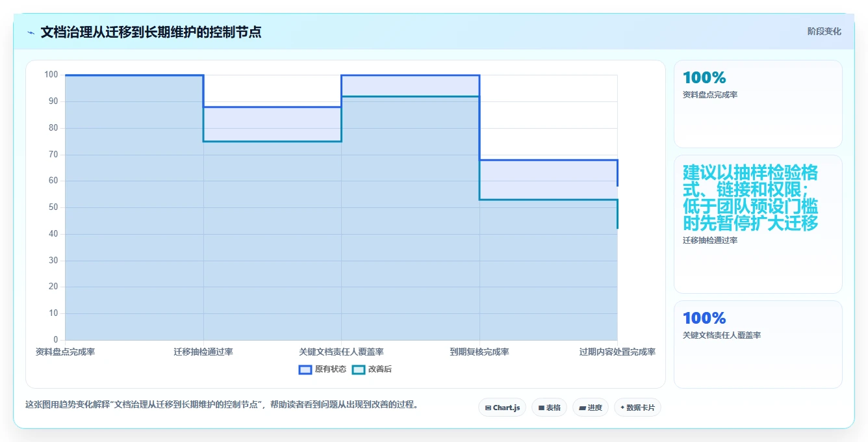Click the 原有状态 legend color box

pos(305,370)
